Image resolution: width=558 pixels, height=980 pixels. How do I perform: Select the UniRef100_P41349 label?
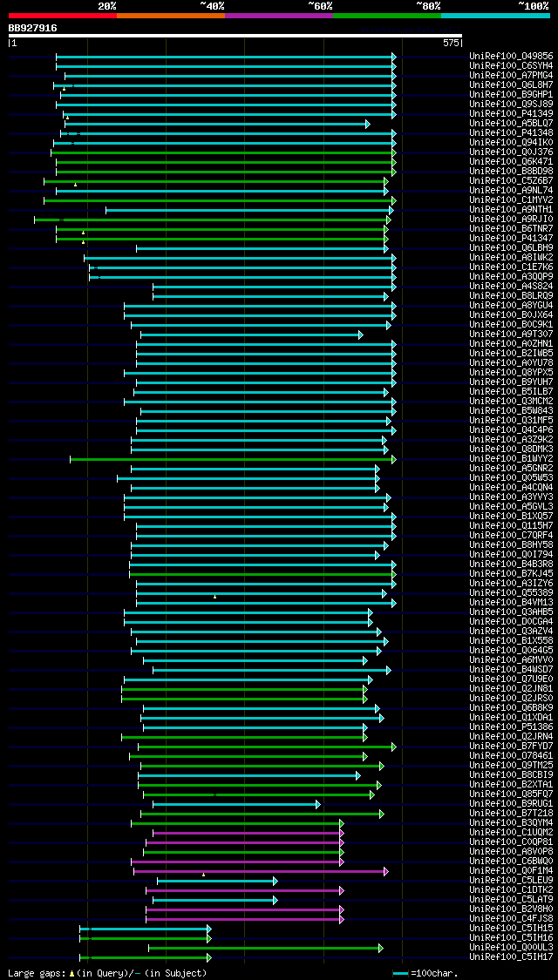click(x=511, y=114)
